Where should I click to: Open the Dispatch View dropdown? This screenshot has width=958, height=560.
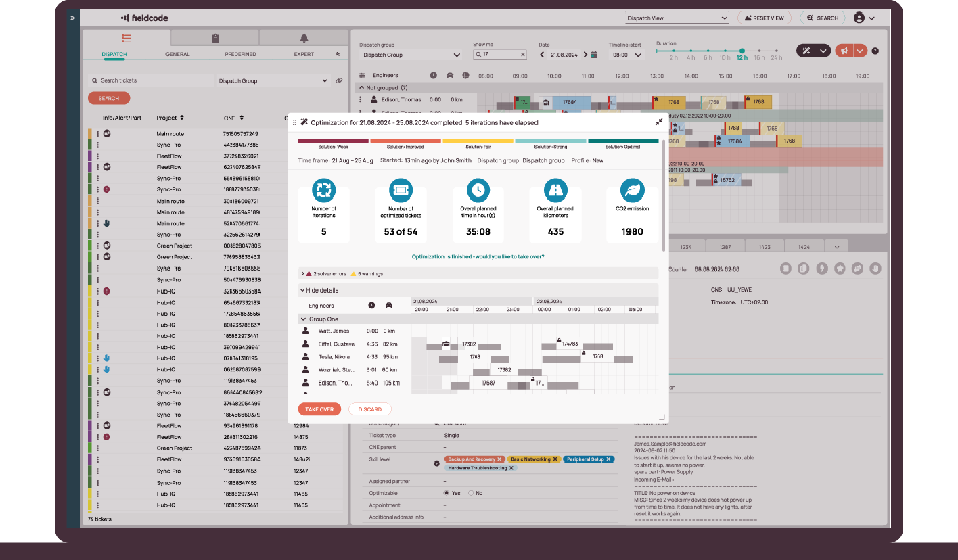point(677,18)
